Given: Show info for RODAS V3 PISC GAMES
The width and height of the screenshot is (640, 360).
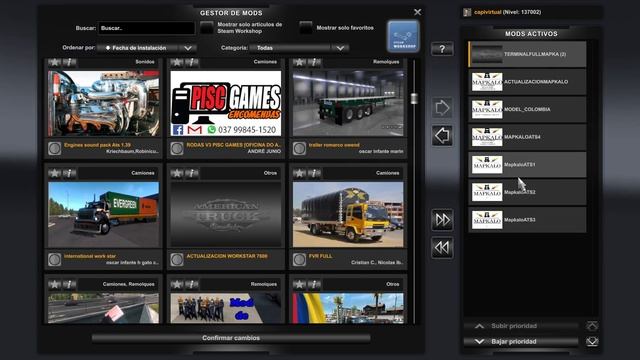Looking at the screenshot, I should 192,62.
